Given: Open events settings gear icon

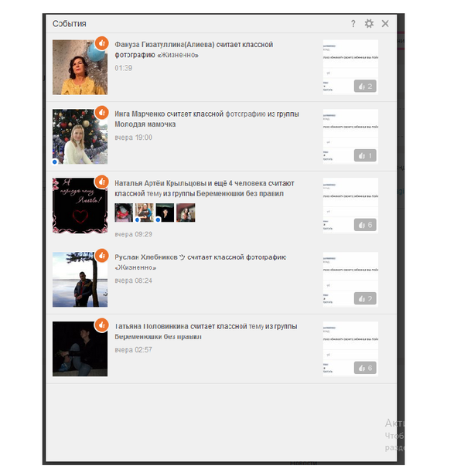Looking at the screenshot, I should point(369,24).
